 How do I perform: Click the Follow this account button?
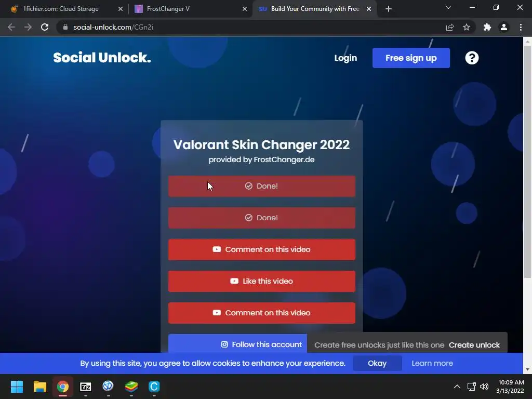tap(237, 344)
